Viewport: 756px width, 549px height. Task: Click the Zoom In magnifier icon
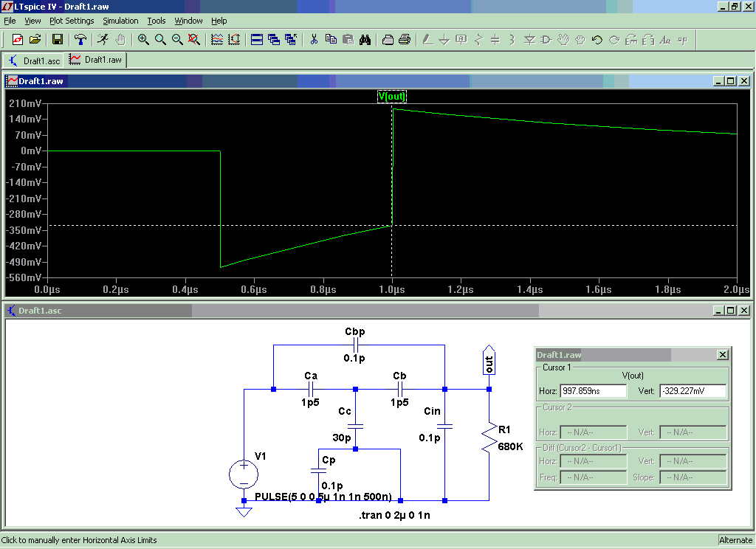143,40
